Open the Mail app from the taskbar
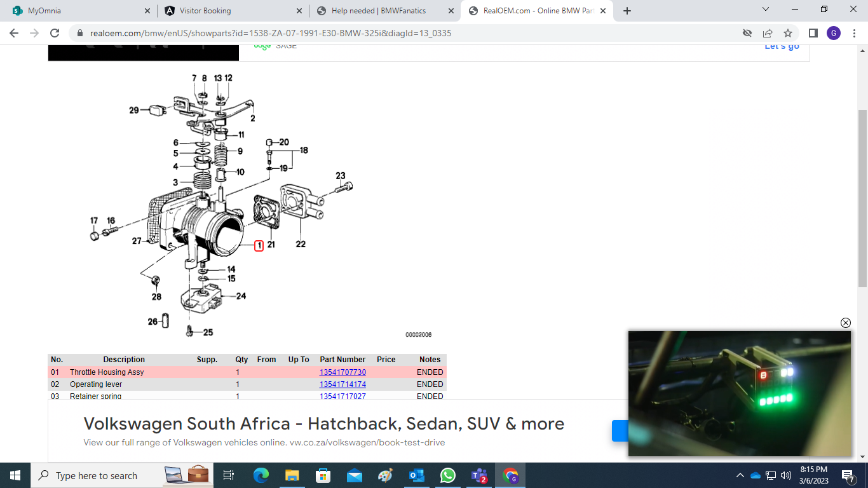 click(x=354, y=475)
